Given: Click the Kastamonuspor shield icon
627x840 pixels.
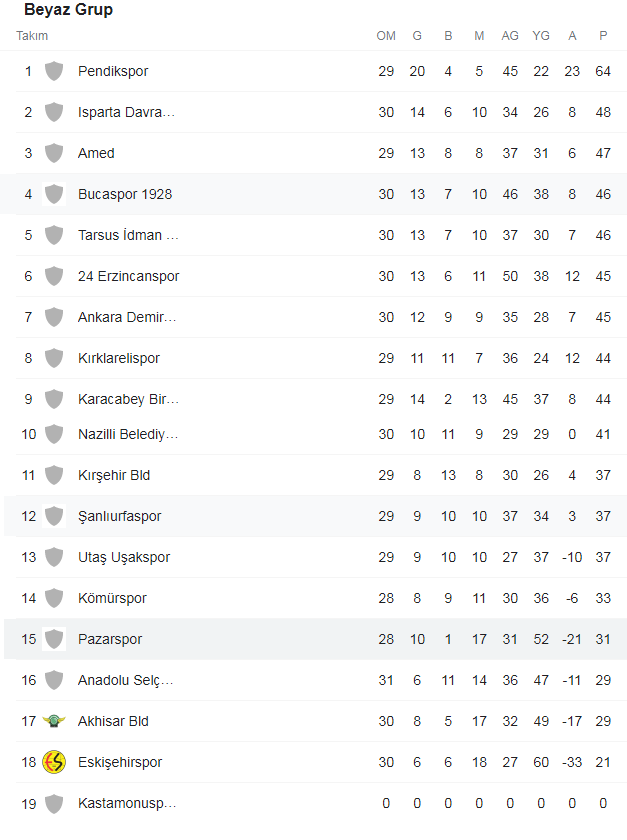Looking at the screenshot, I should (x=54, y=803).
